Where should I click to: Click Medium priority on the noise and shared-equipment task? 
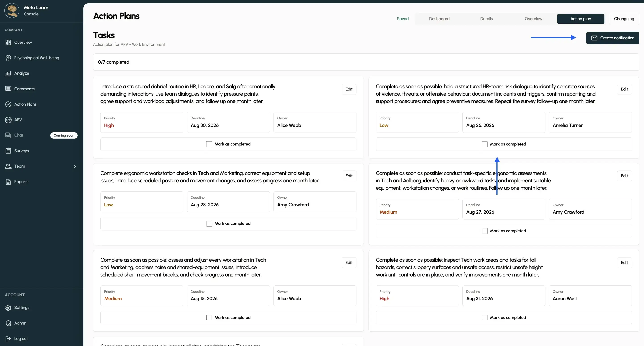[x=142, y=296]
